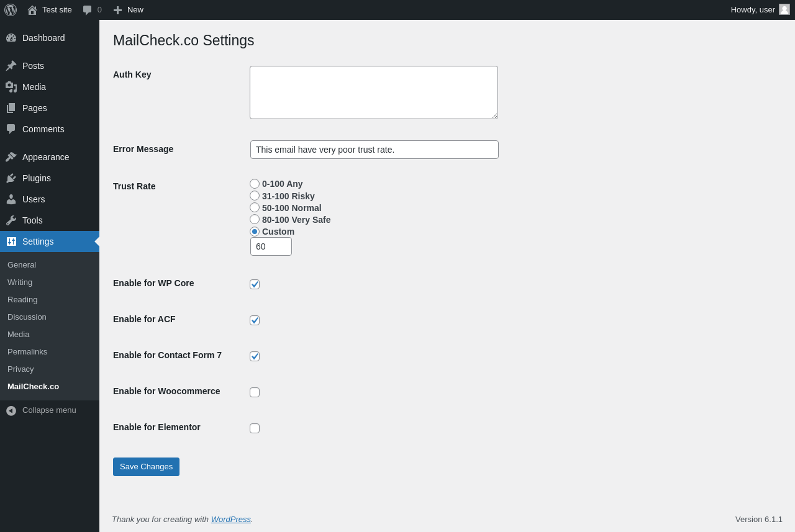Open the Posts menu label
Viewport: 795px width, 532px height.
click(33, 66)
